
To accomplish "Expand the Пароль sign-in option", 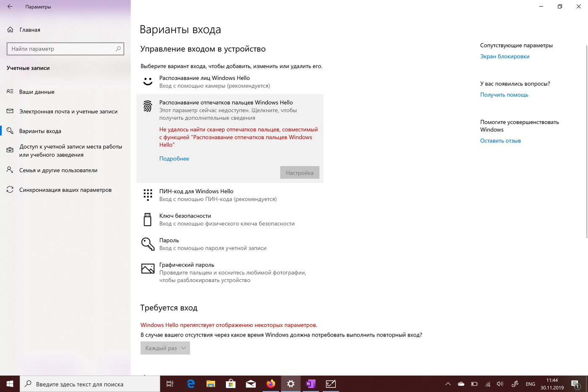I will (x=230, y=244).
